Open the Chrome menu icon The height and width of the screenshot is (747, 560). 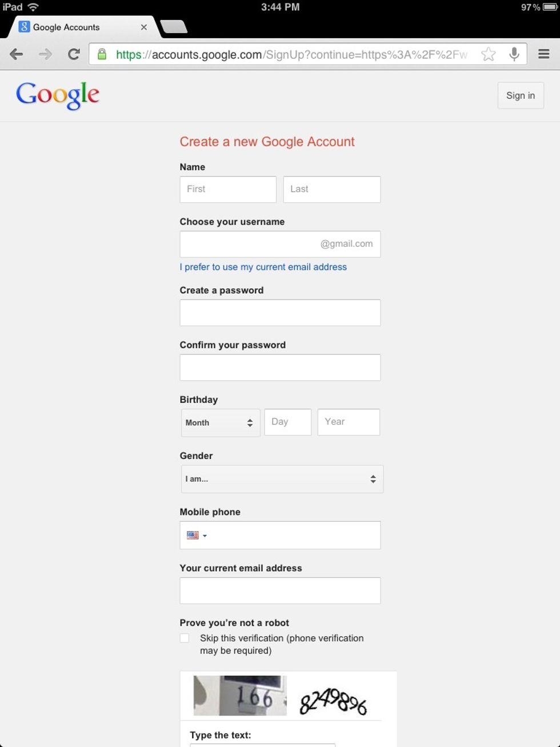543,54
